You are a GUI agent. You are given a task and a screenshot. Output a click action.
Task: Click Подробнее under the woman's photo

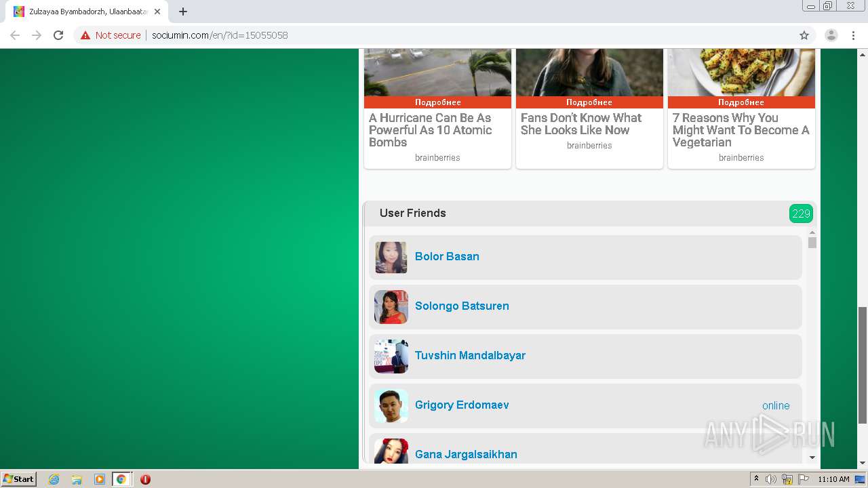(x=589, y=102)
